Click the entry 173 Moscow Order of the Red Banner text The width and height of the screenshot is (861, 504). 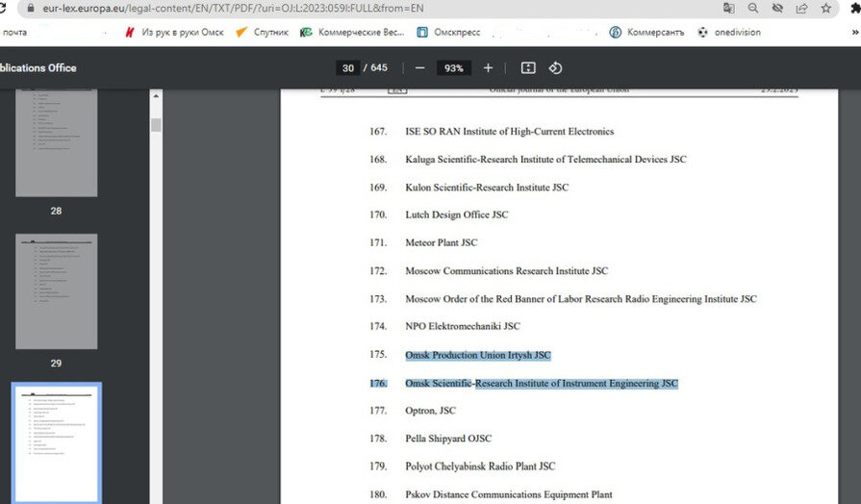pyautogui.click(x=581, y=299)
